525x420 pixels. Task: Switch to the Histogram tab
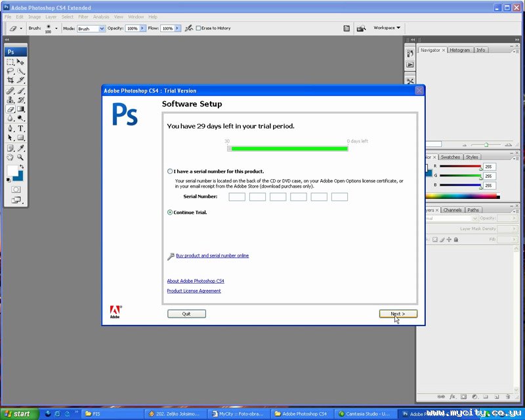click(460, 50)
